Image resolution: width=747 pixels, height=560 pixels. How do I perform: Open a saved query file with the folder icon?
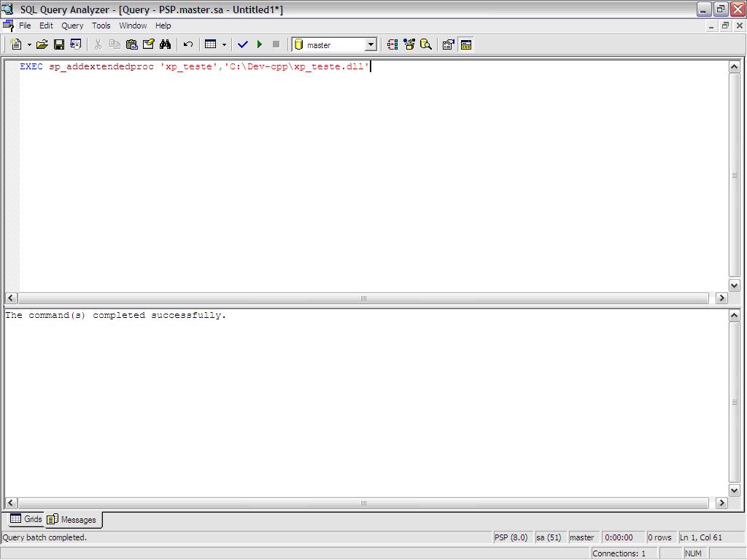(42, 44)
